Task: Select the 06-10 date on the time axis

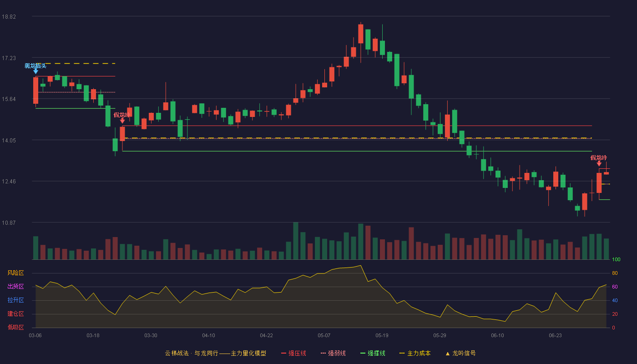Action: tap(497, 335)
